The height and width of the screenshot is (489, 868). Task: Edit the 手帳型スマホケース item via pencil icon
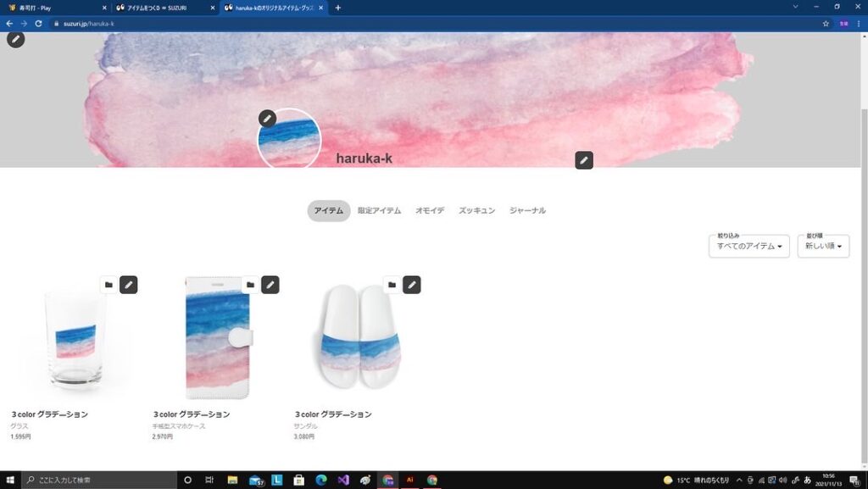(270, 285)
